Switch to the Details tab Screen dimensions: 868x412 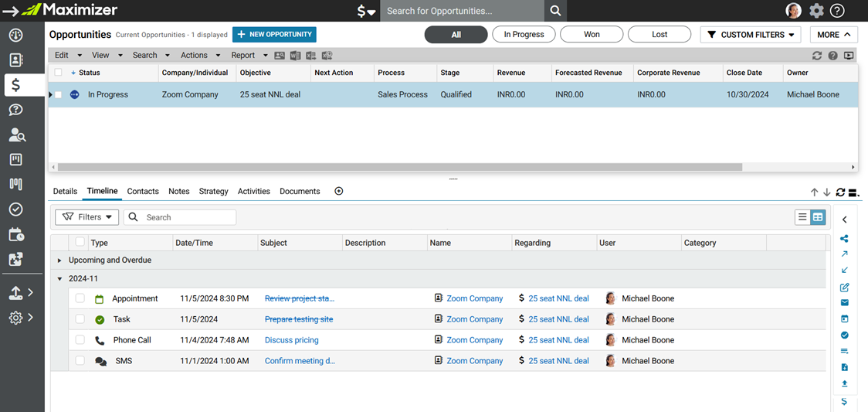pyautogui.click(x=65, y=191)
